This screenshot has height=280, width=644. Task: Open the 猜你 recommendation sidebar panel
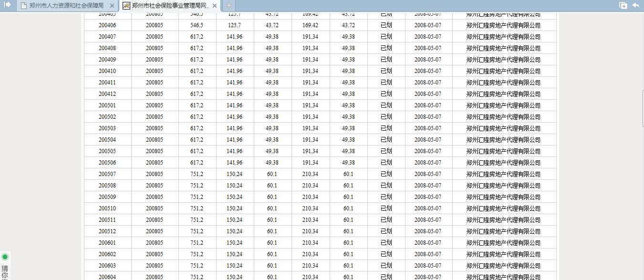[x=5, y=272]
